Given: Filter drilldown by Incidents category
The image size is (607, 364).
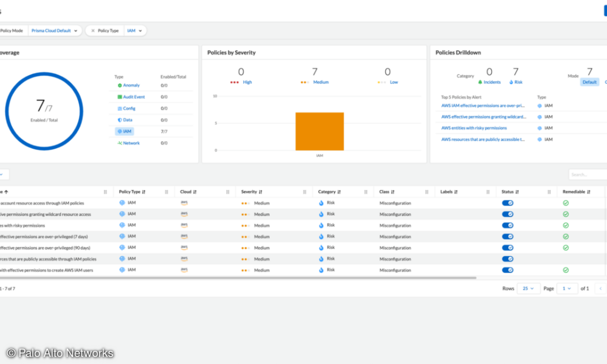Looking at the screenshot, I should [489, 82].
